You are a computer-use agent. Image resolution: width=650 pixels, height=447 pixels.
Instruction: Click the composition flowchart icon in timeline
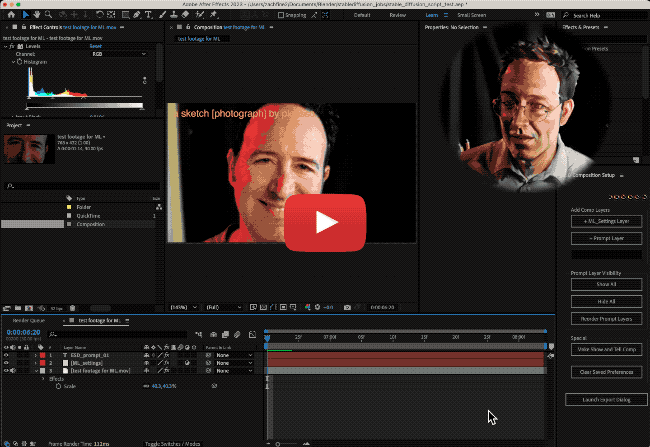[x=199, y=334]
